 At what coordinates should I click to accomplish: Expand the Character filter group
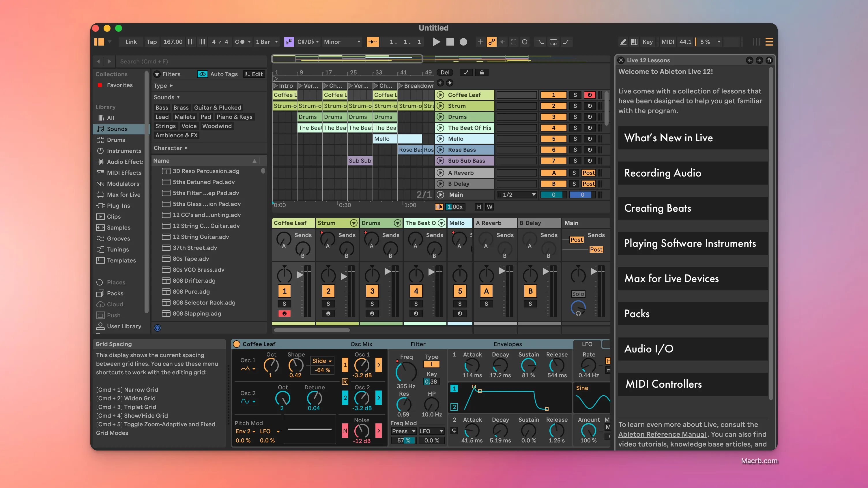171,148
